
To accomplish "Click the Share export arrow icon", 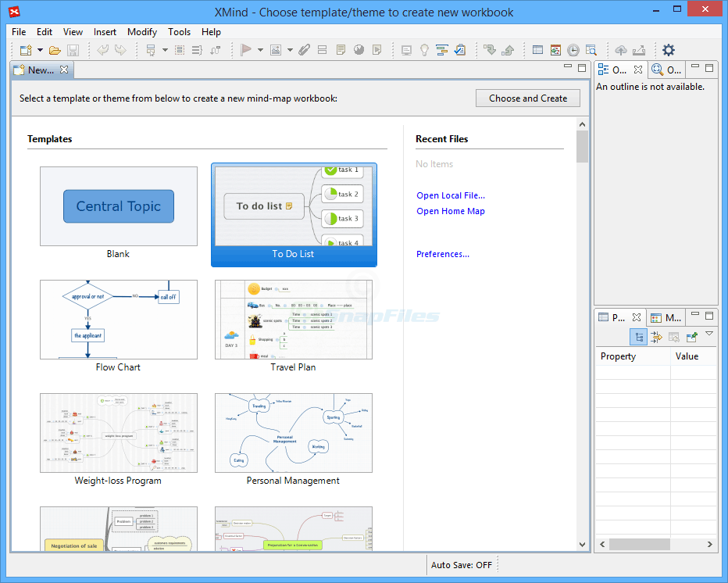I will point(639,50).
